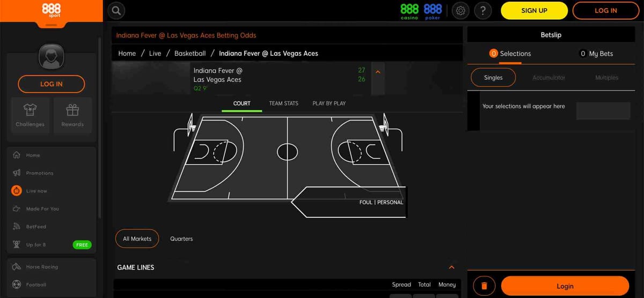This screenshot has height=298, width=644.
Task: Click the orange Login betslip button
Action: click(565, 286)
